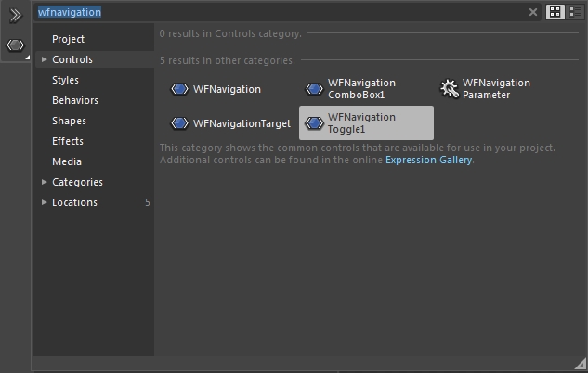Click the Locations count number 5
588x373 pixels.
(148, 202)
